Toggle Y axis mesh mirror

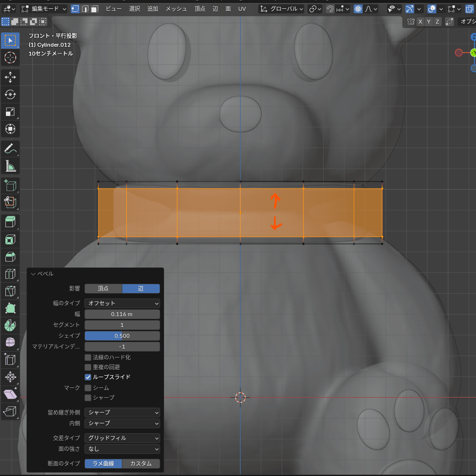point(429,22)
